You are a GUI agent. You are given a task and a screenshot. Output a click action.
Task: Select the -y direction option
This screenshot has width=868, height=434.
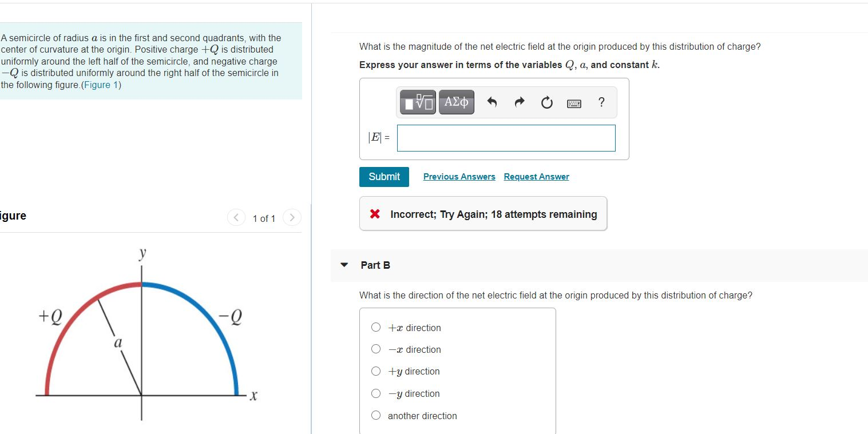coord(376,393)
